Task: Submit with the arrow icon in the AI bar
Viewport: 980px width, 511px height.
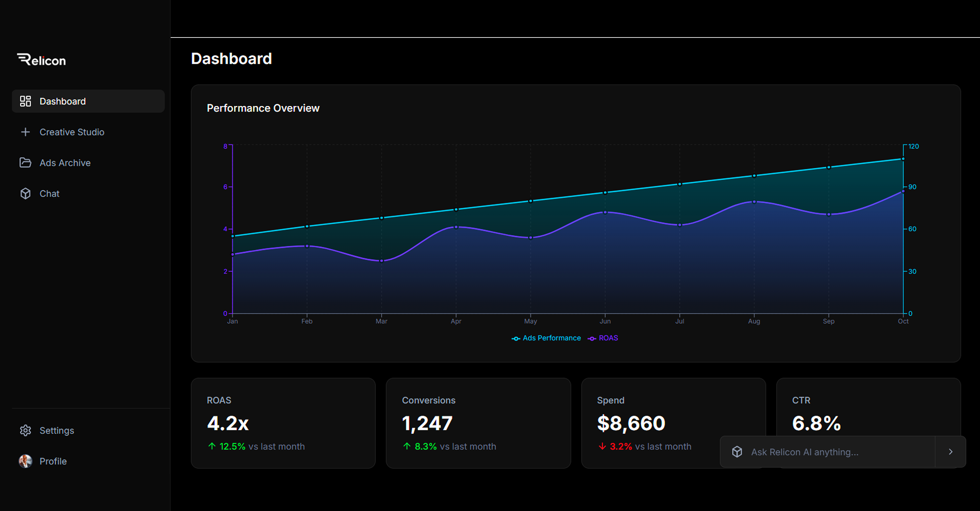Action: pos(950,452)
